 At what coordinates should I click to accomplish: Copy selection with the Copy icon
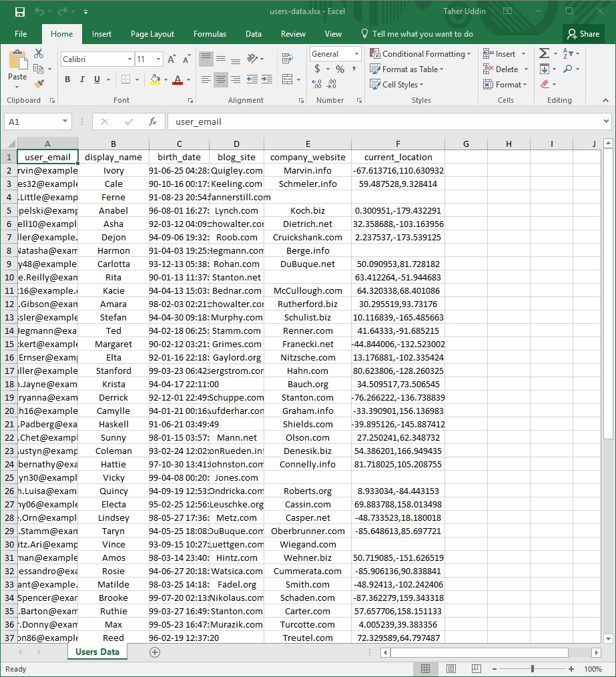coord(39,69)
